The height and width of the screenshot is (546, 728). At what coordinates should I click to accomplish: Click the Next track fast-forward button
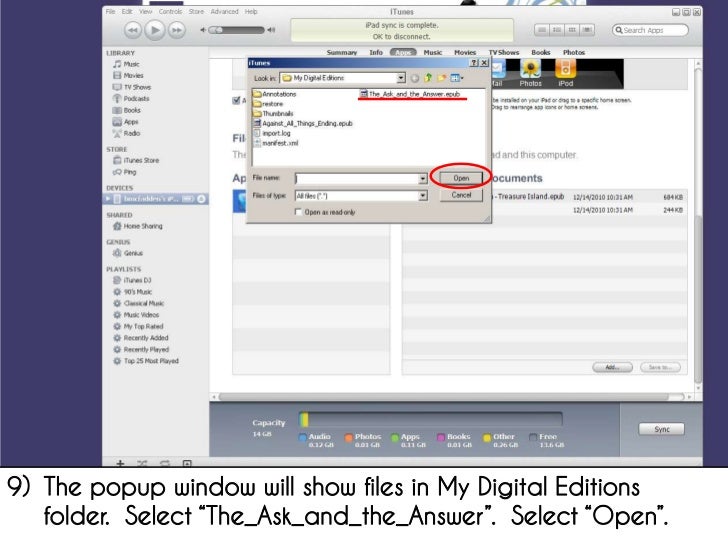[177, 30]
